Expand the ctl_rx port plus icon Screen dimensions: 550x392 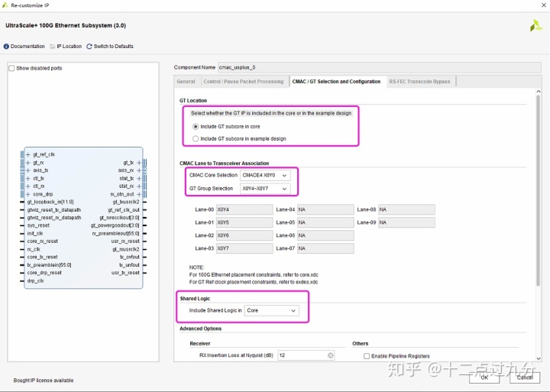28,186
